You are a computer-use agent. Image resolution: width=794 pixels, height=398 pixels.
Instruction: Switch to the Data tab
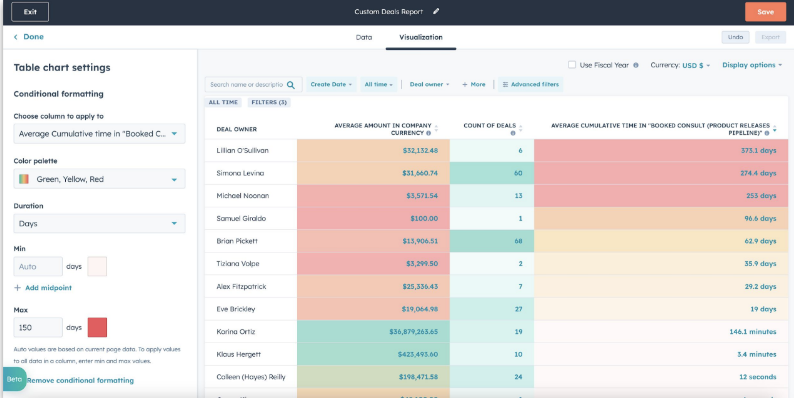coord(364,37)
